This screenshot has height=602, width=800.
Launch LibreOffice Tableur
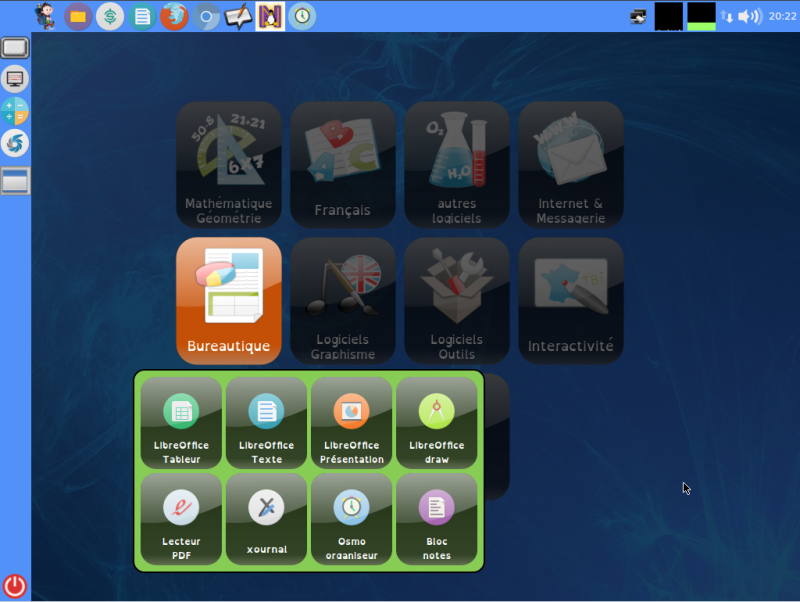[x=181, y=423]
